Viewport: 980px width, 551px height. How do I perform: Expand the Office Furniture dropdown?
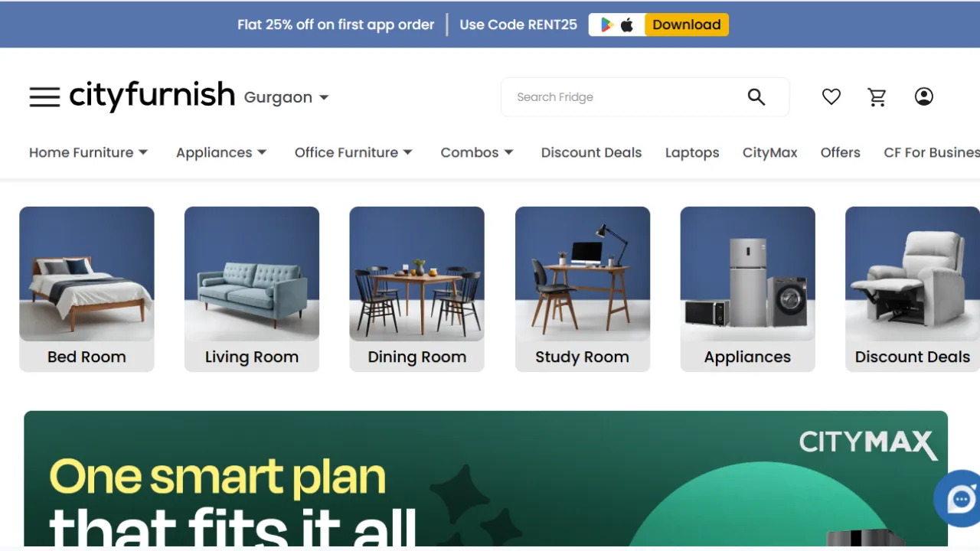(x=354, y=152)
